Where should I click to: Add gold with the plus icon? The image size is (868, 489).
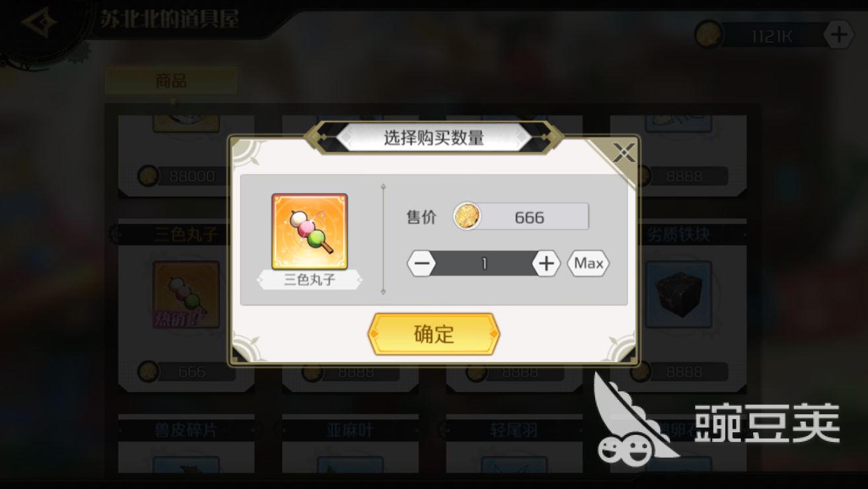click(x=838, y=34)
